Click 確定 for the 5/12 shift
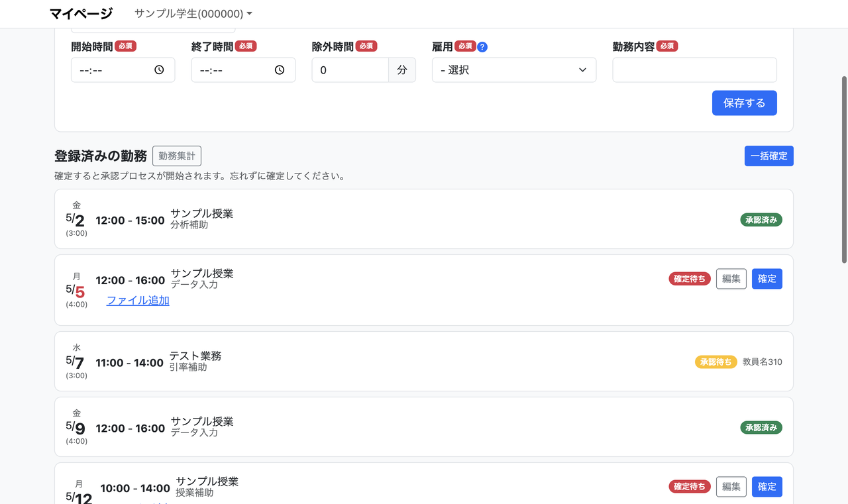848x504 pixels. 767,487
